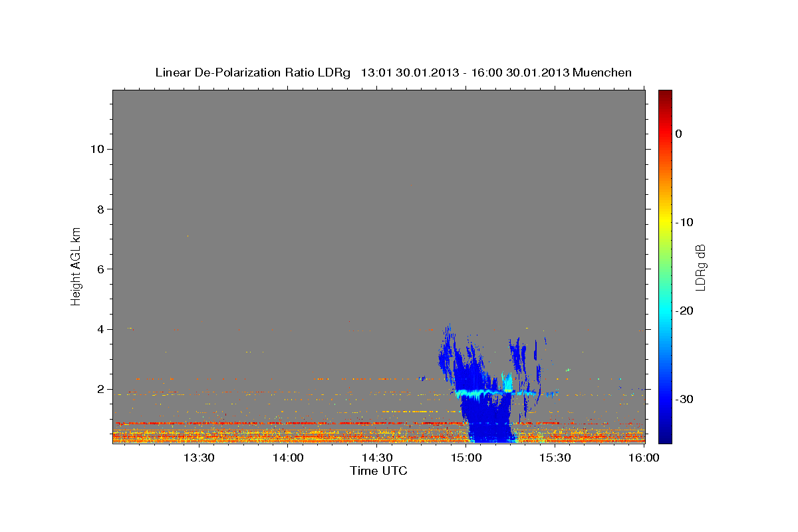Click the colorbar tick label -20
This screenshot has width=798, height=532.
684,311
